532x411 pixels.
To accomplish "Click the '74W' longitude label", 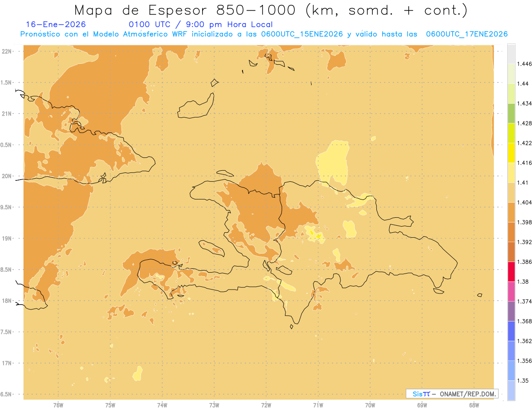I will click(x=162, y=405).
